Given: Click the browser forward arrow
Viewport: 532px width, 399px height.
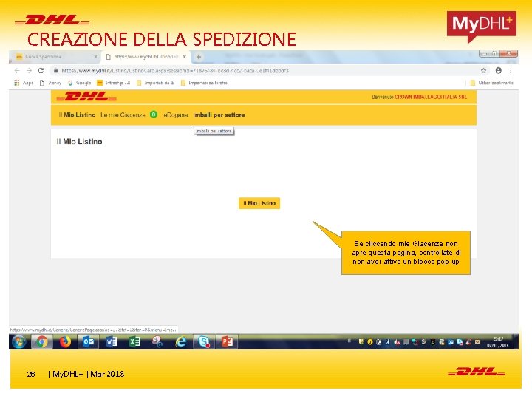Looking at the screenshot, I should click(29, 71).
